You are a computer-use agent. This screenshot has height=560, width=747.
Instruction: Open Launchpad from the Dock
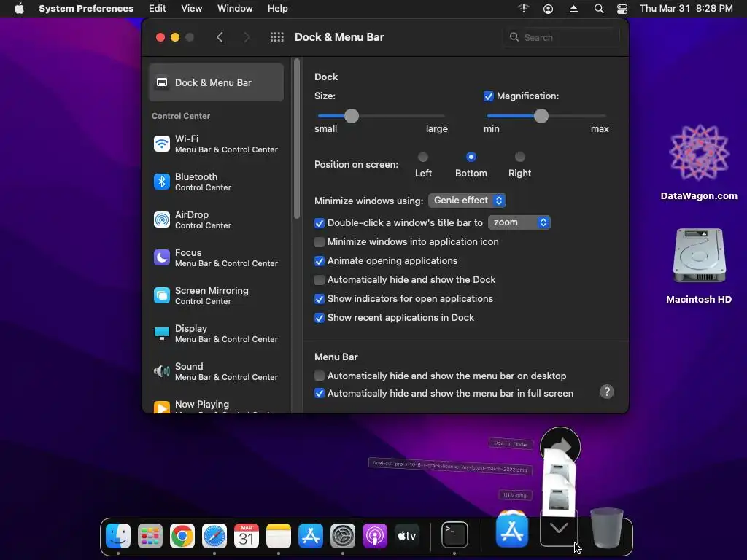point(150,536)
